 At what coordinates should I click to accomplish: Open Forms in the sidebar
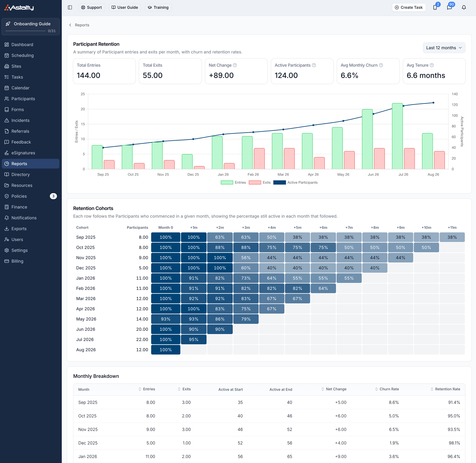click(31, 109)
